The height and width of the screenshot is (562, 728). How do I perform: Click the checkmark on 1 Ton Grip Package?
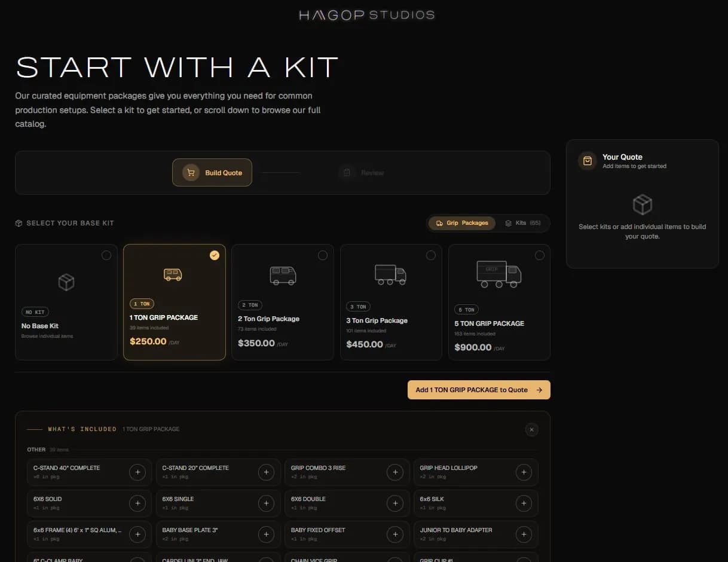pos(214,255)
